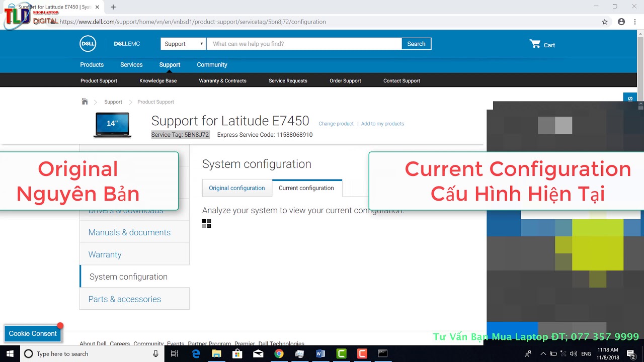This screenshot has width=644, height=362.
Task: Open the Support category dropdown
Action: click(183, 44)
